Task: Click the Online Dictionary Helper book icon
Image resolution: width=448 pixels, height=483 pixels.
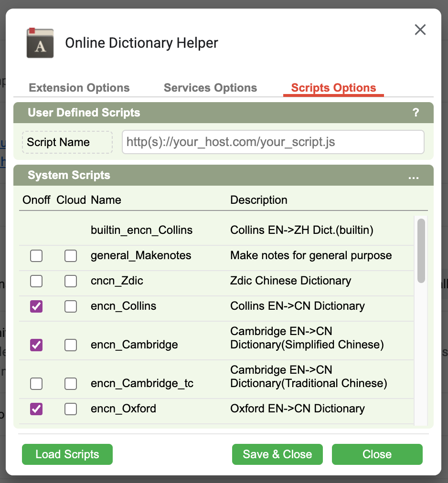Action: click(40, 43)
